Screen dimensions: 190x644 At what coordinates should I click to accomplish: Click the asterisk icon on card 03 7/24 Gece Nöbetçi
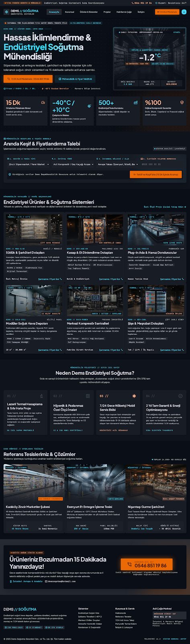coord(134,396)
